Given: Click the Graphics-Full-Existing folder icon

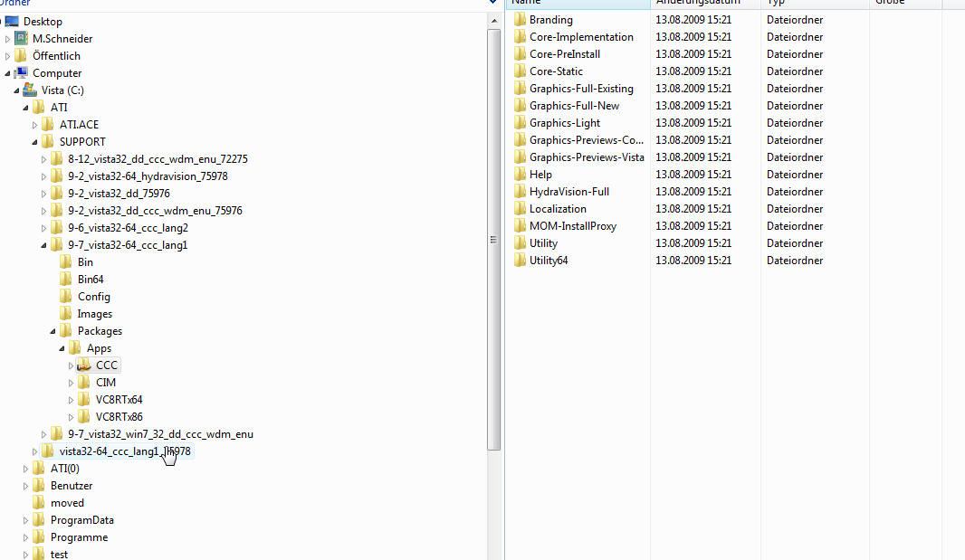Looking at the screenshot, I should [x=520, y=89].
